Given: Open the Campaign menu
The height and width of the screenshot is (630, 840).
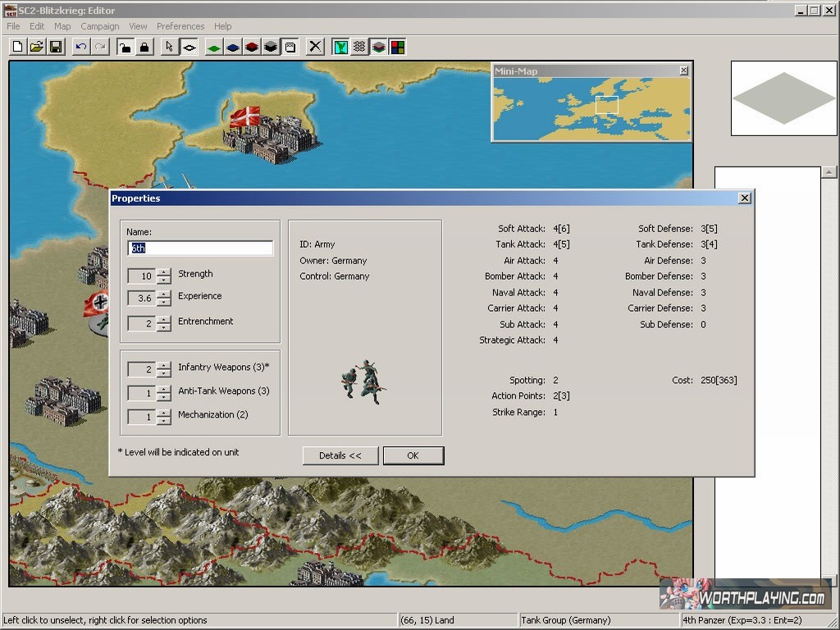Looking at the screenshot, I should point(100,26).
